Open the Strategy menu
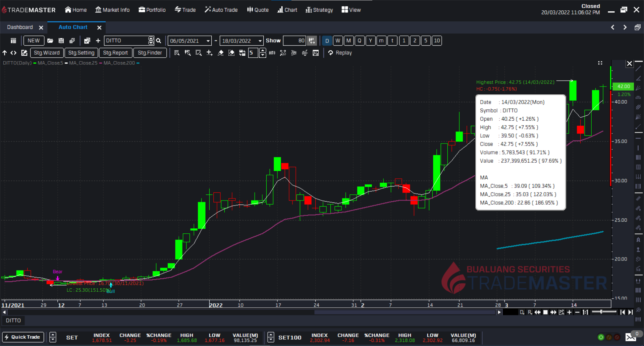644x346 pixels. coord(319,10)
